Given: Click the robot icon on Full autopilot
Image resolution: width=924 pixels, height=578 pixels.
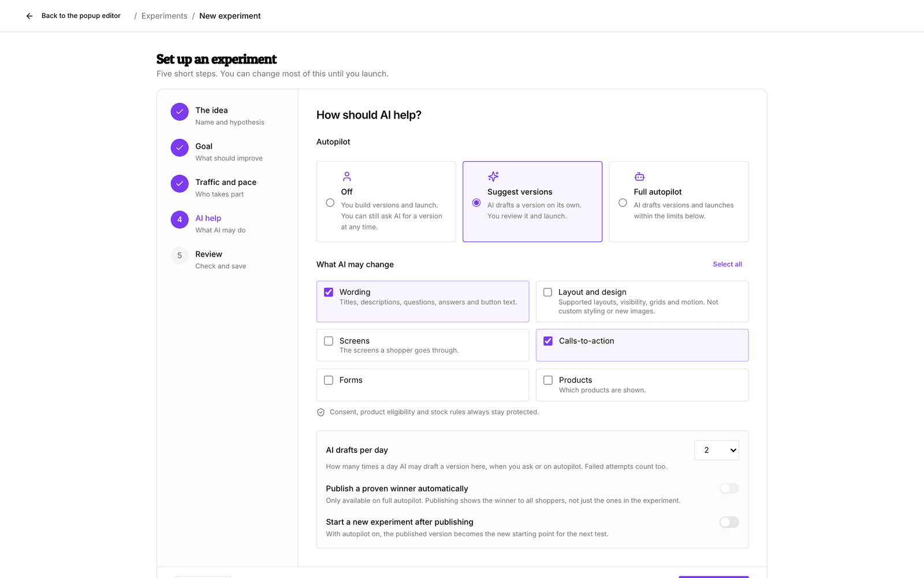Looking at the screenshot, I should tap(639, 176).
